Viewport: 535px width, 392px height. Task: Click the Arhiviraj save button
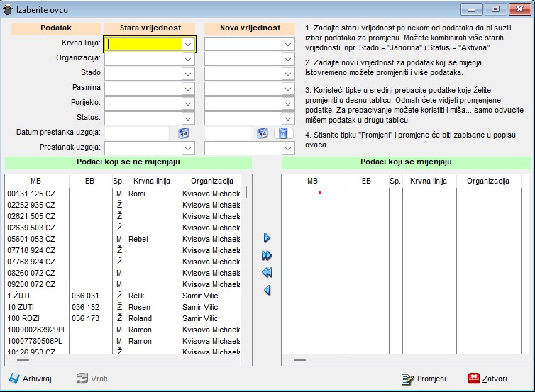pyautogui.click(x=31, y=379)
